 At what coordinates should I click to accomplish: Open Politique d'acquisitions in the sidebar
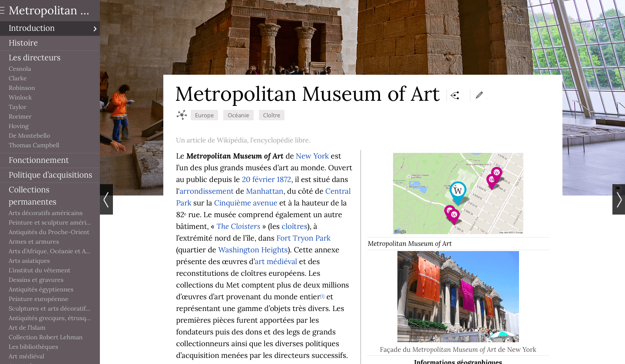point(50,175)
